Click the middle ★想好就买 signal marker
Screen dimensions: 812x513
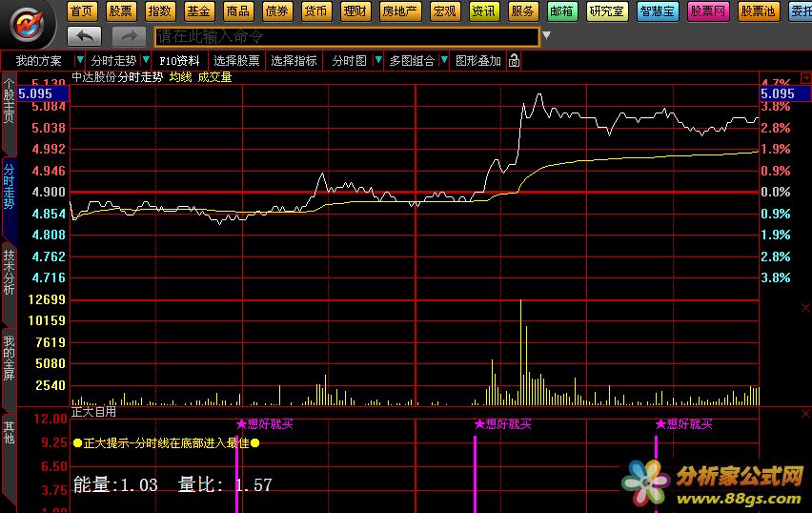(x=503, y=424)
